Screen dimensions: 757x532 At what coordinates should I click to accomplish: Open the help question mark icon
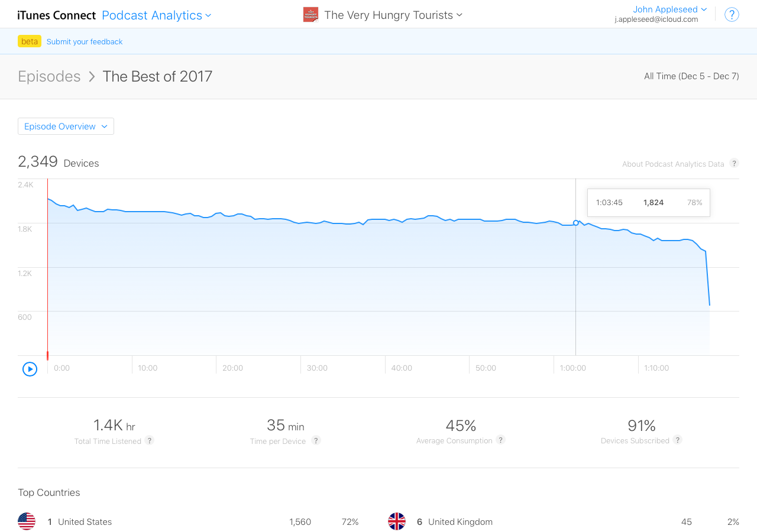pos(732,15)
